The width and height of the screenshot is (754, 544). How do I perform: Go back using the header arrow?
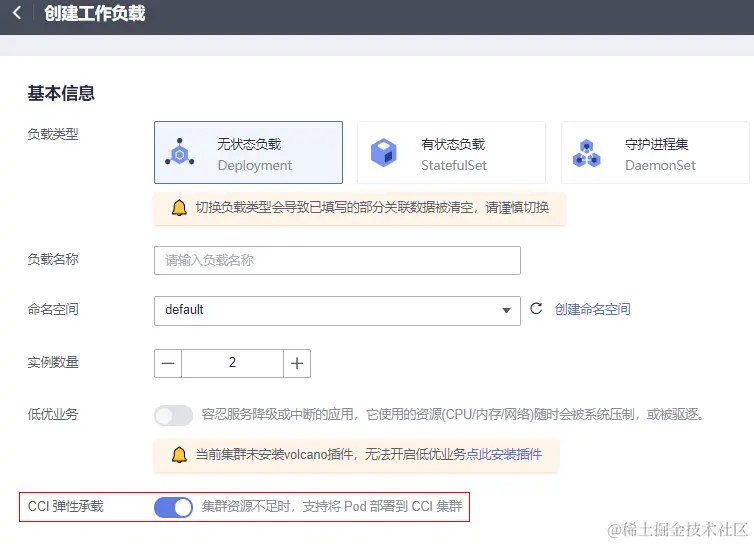point(17,13)
